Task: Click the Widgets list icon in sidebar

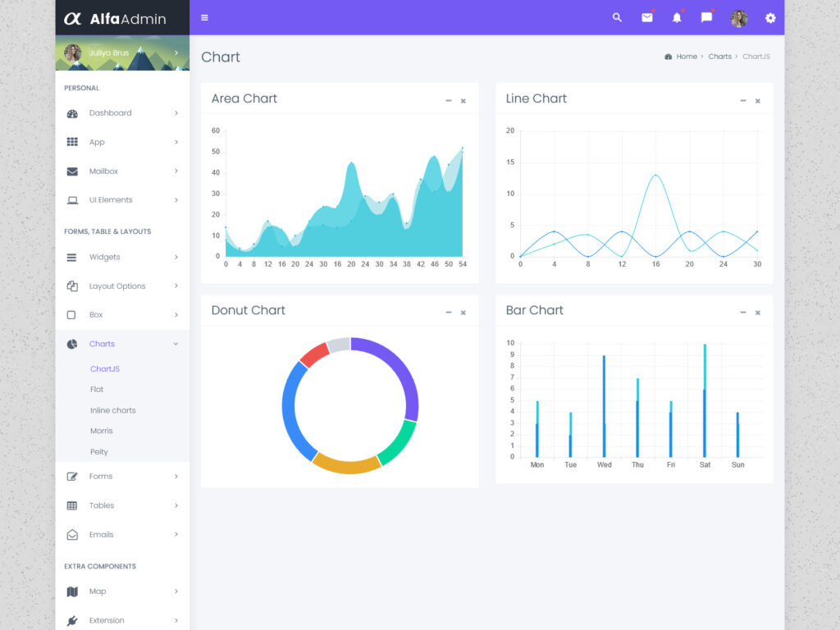Action: pyautogui.click(x=72, y=257)
